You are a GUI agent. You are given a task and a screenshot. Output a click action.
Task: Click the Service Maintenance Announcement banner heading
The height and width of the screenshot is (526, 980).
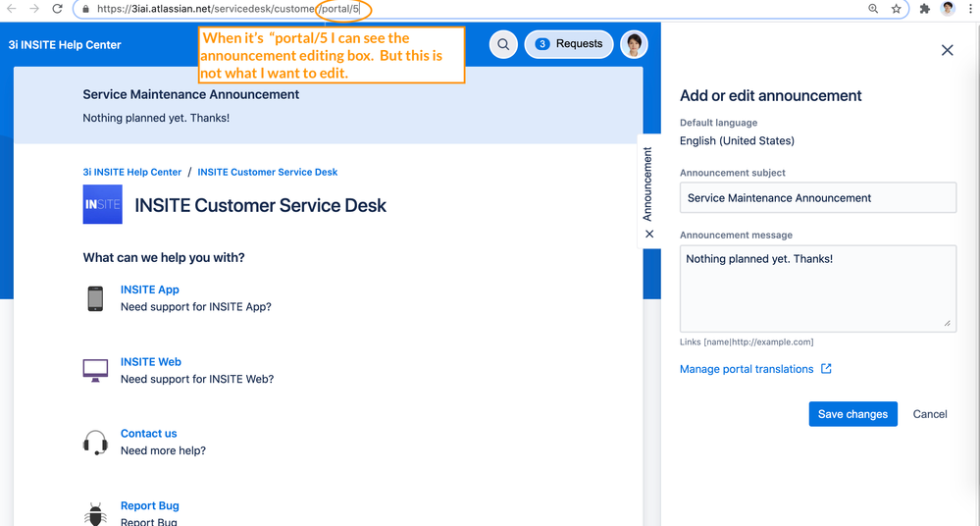[190, 94]
